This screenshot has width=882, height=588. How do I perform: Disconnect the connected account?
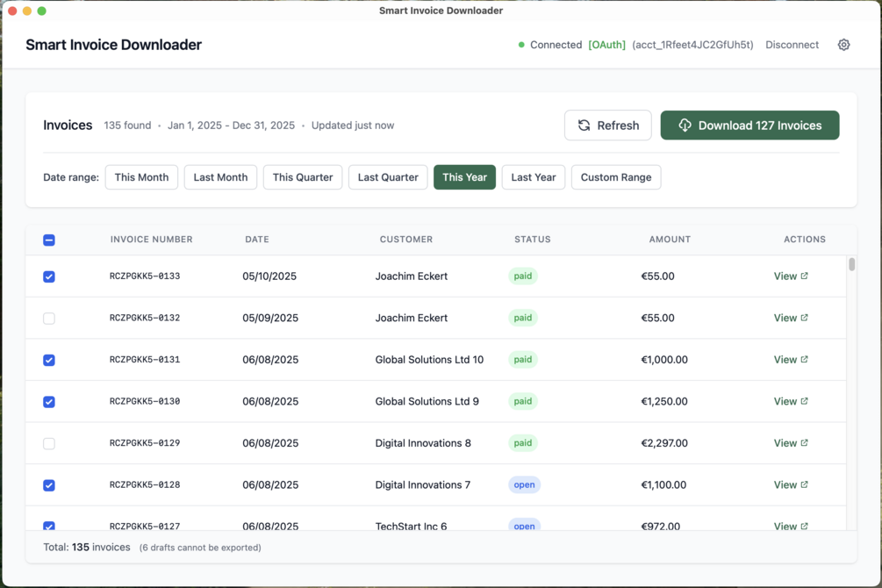pos(792,45)
